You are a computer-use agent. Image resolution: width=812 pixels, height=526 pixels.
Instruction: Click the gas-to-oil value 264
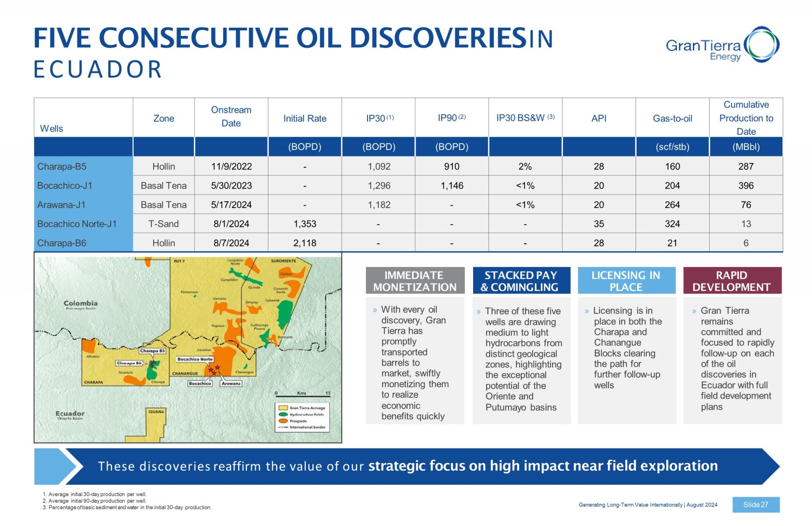coord(672,205)
